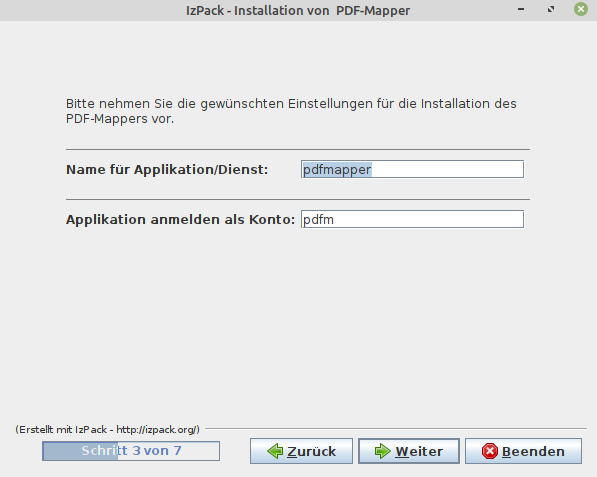This screenshot has height=477, width=597.
Task: Click the instruction text Bitte nehmen Sie
Action: (x=291, y=111)
